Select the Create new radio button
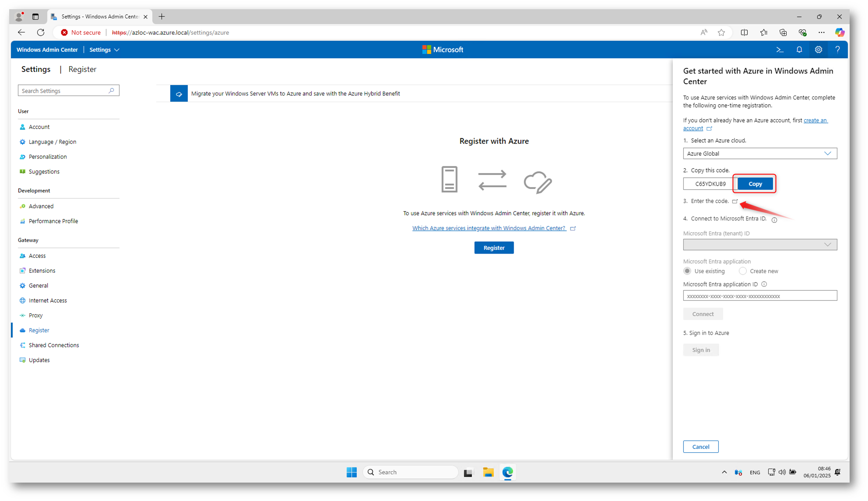The image size is (868, 501). point(742,271)
